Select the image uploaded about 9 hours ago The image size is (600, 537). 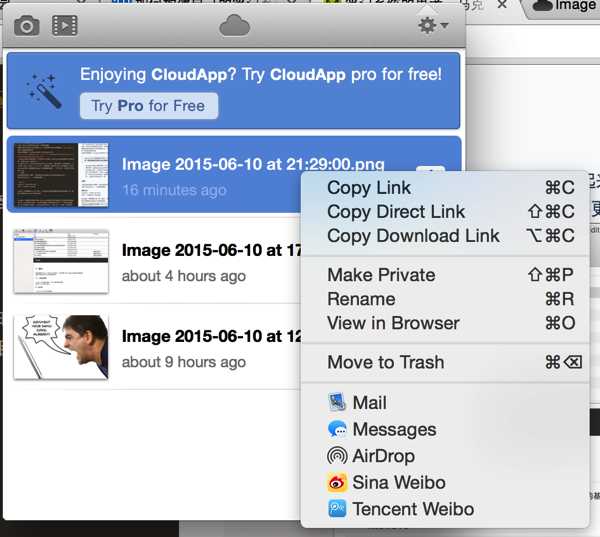[153, 347]
